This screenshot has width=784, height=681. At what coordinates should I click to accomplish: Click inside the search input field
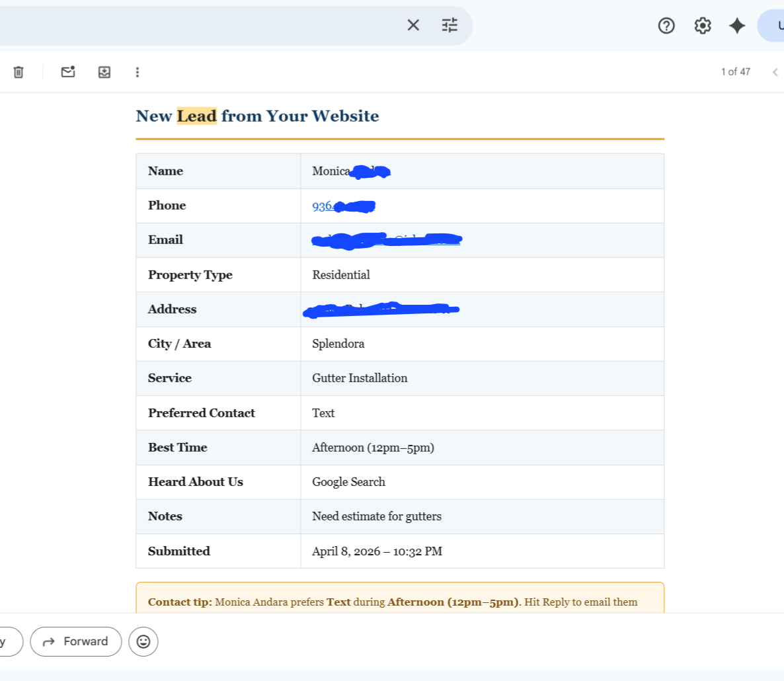point(200,25)
